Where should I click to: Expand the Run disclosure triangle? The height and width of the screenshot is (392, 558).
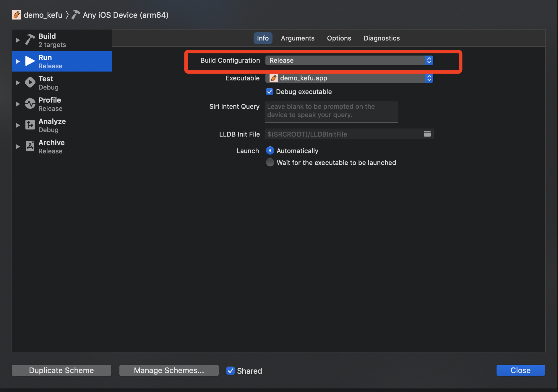coord(18,61)
